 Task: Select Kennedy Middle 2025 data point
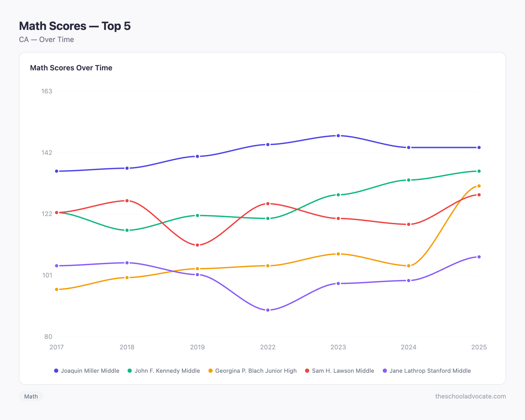[479, 171]
